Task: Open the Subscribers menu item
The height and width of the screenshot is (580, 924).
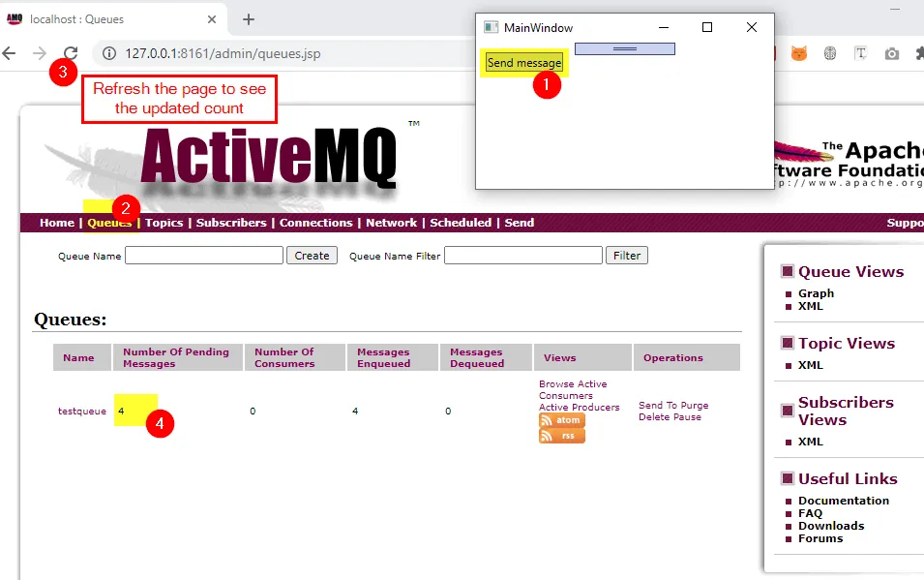Action: (x=231, y=223)
